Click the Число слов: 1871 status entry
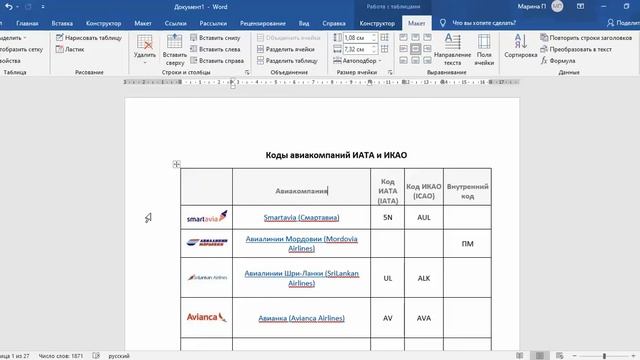This screenshot has height=360, width=640. coord(60,356)
